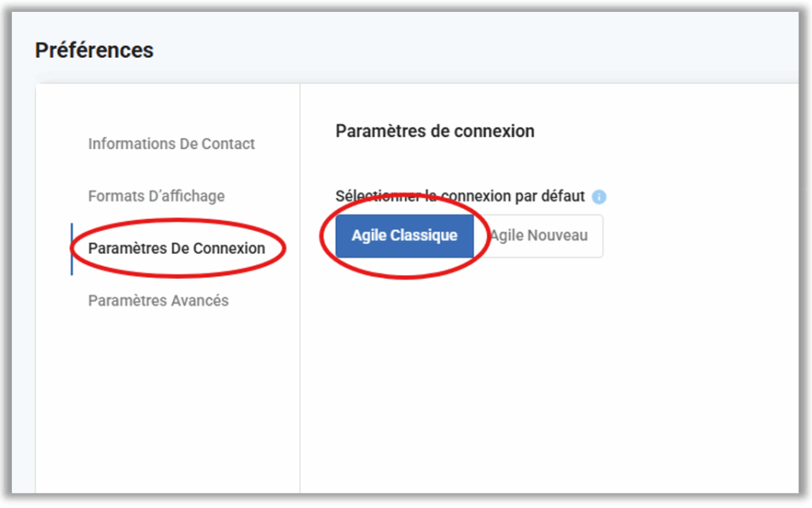Go to Formats D'affichage settings
This screenshot has height=508, width=812.
click(x=156, y=196)
